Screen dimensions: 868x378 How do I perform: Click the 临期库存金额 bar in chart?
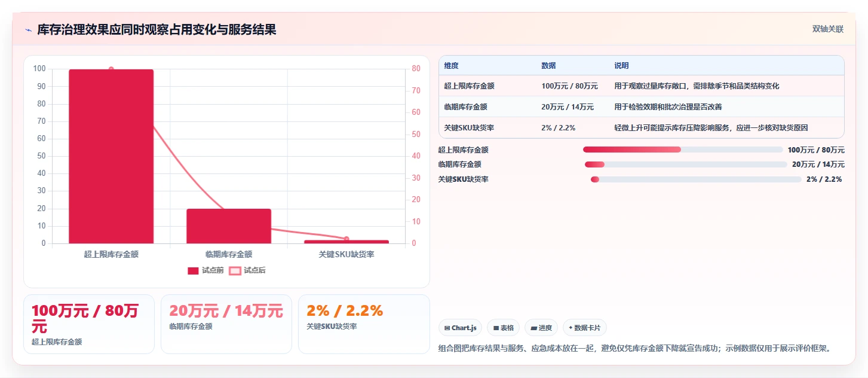click(229, 226)
